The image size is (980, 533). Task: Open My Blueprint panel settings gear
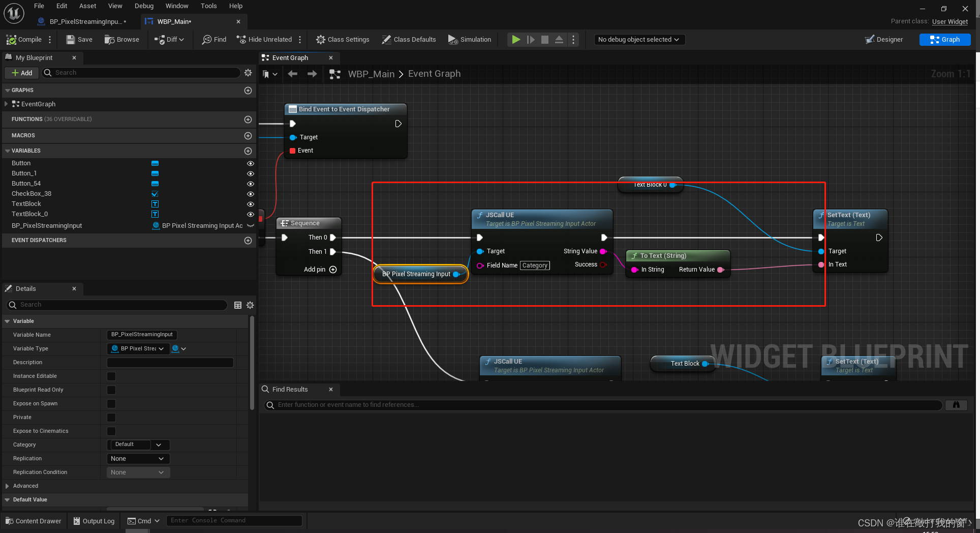[x=248, y=73]
